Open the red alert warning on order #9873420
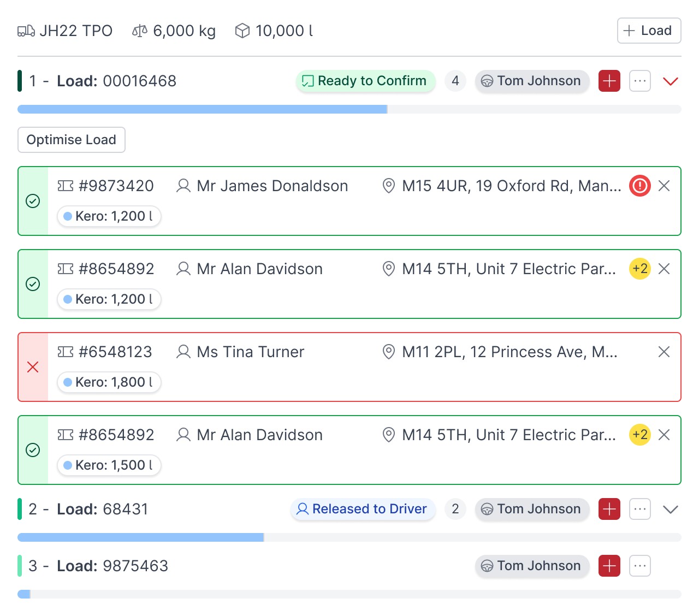The height and width of the screenshot is (616, 699). tap(640, 186)
